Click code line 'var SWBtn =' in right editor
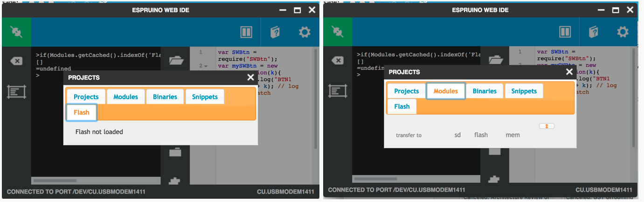This screenshot has height=202, width=644. tap(556, 52)
